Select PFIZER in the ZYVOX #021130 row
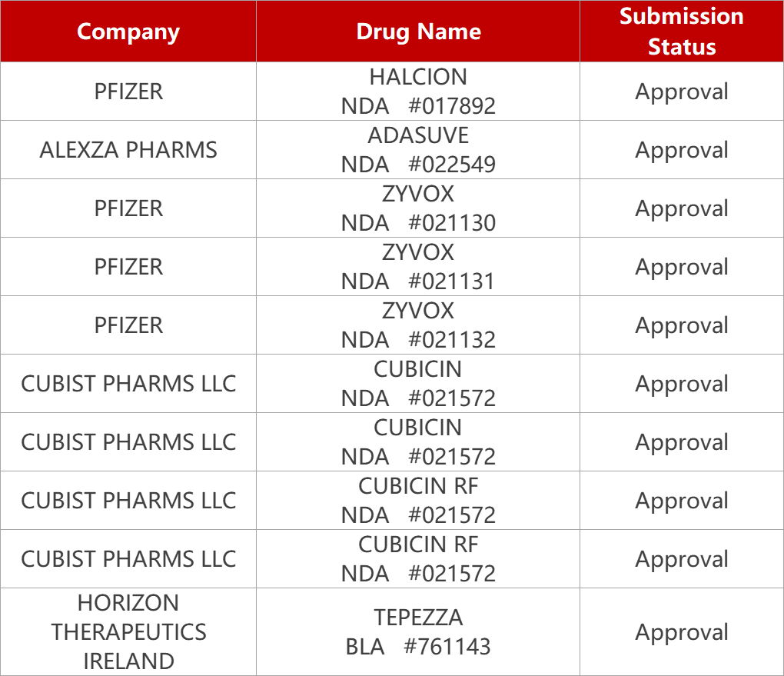This screenshot has width=784, height=676. point(128,208)
